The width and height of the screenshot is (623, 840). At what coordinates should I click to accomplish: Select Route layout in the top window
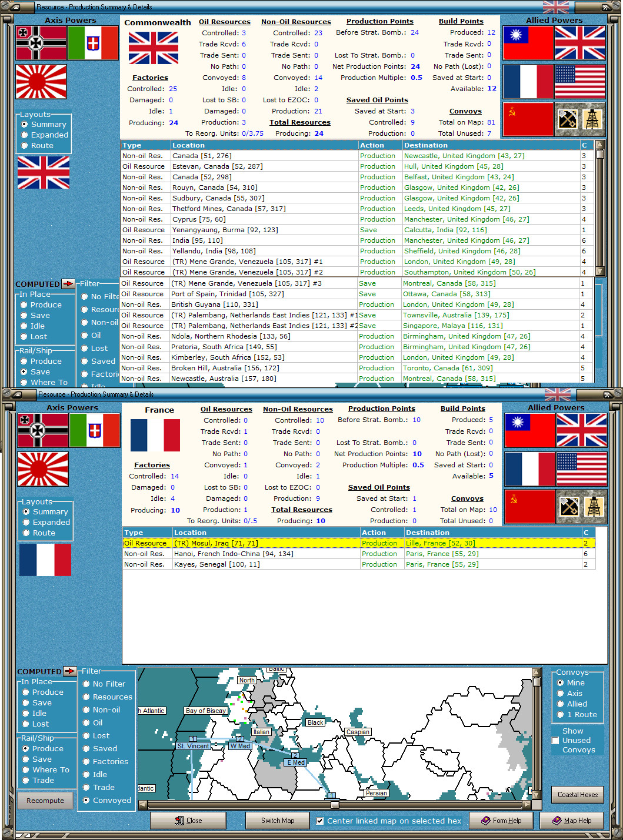[x=38, y=146]
